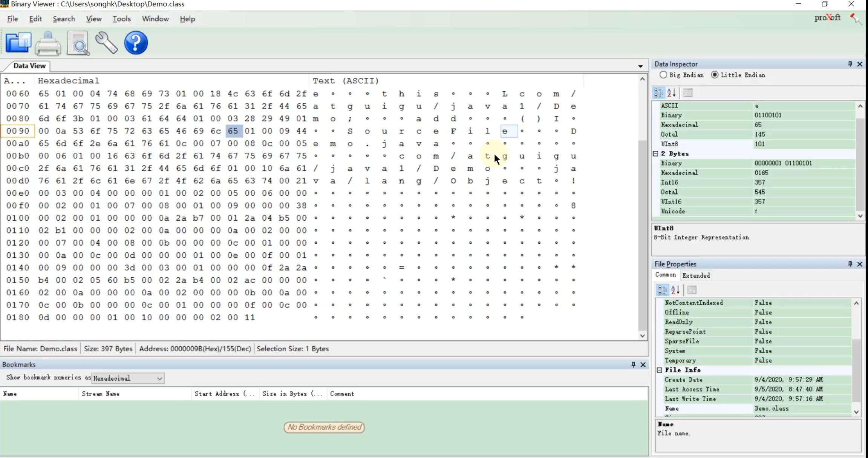Click the Start Address column header
868x458 pixels.
[x=225, y=394]
